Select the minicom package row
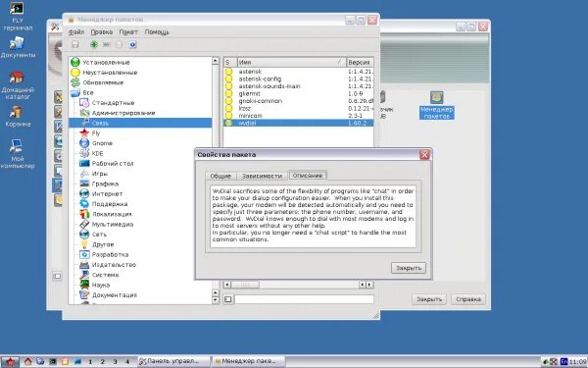Viewport: 588px width, 368px height. click(299, 116)
